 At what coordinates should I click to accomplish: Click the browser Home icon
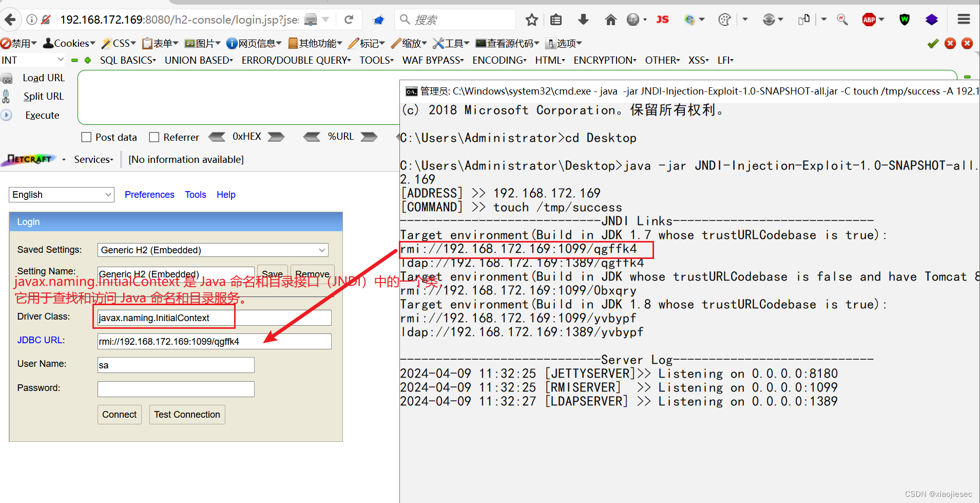tap(610, 19)
